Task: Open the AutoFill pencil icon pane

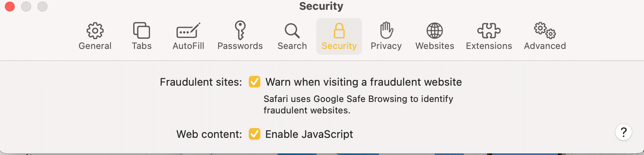Action: tap(188, 30)
